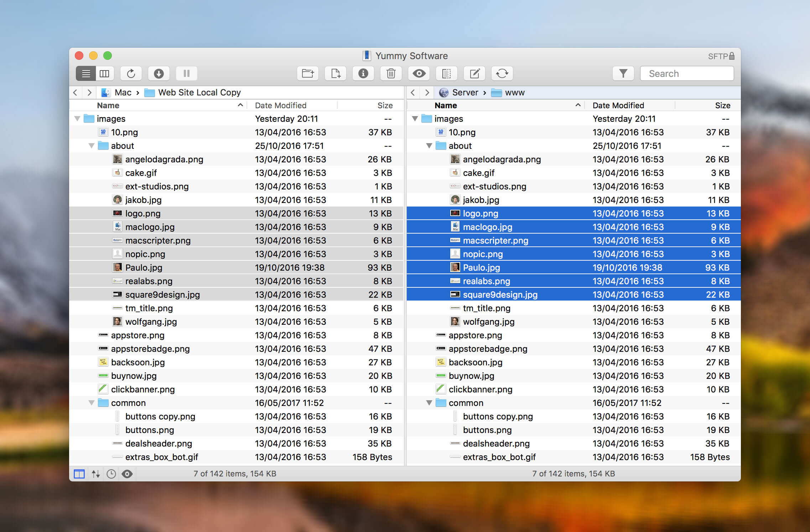Viewport: 810px width, 532px height.
Task: Collapse the local common folder
Action: click(x=92, y=403)
